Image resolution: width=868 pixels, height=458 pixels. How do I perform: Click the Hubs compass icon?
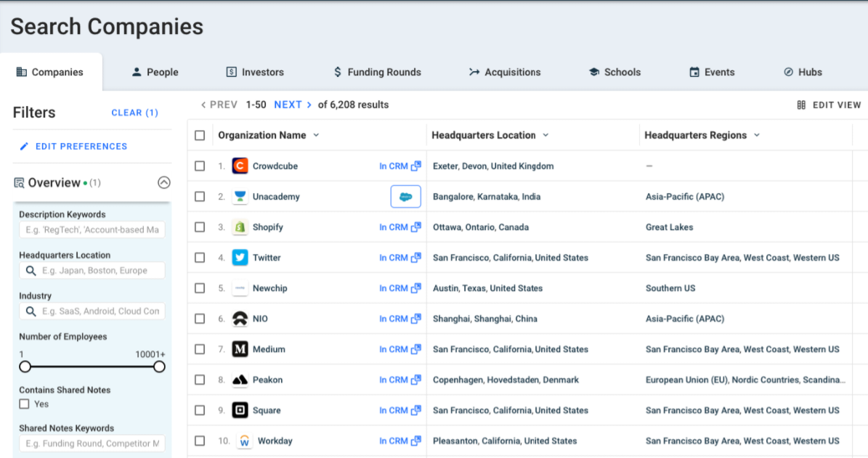(788, 72)
